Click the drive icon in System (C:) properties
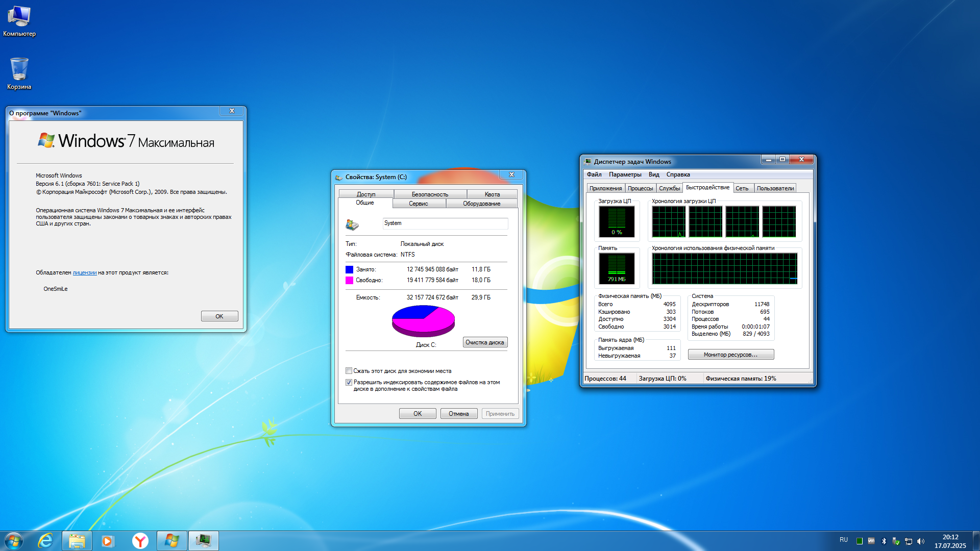 (x=352, y=224)
